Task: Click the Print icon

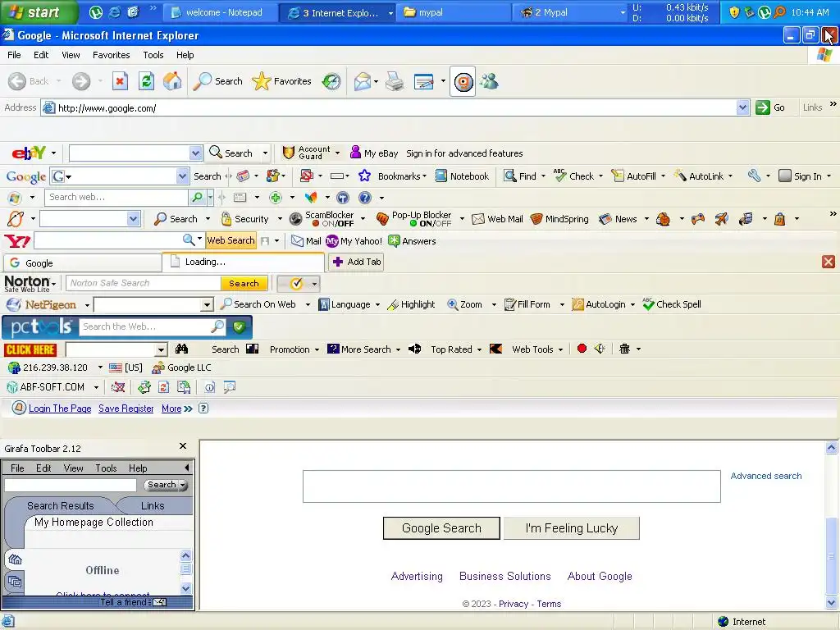Action: coord(395,81)
